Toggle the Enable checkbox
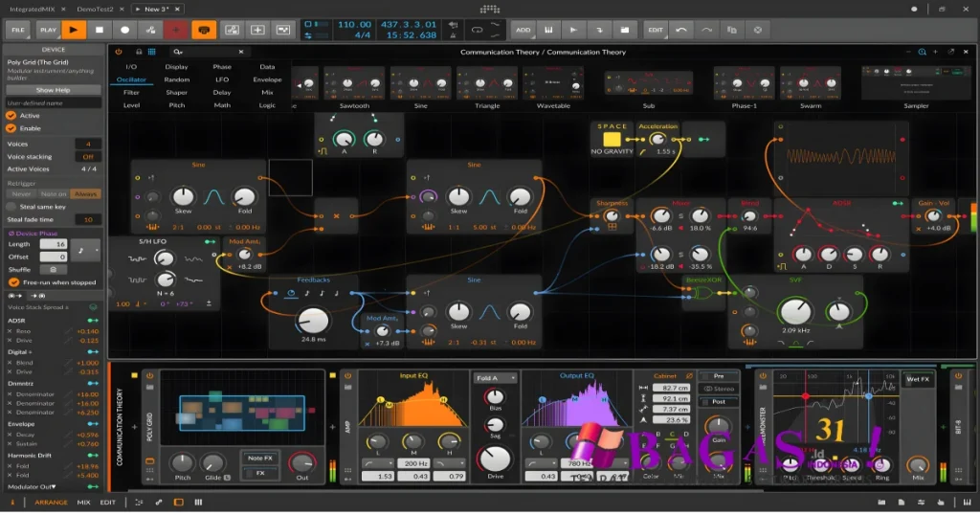Screen dimensions: 980x515 pos(11,128)
